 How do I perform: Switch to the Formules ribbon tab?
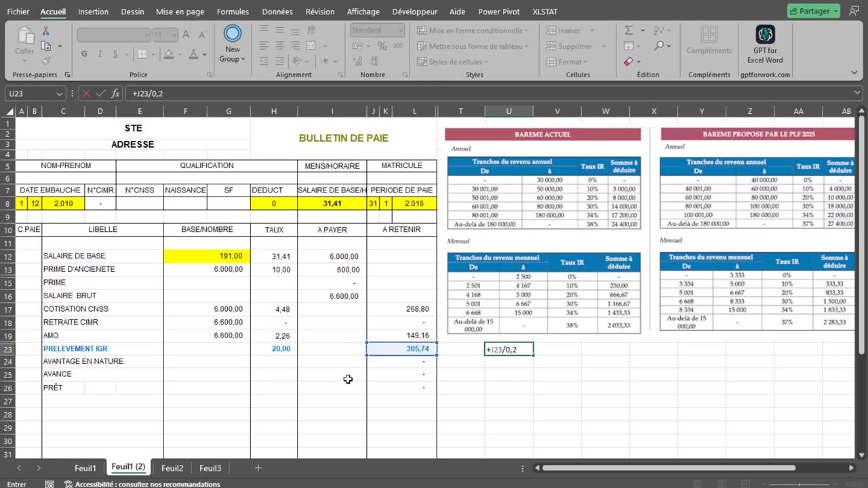[x=233, y=12]
